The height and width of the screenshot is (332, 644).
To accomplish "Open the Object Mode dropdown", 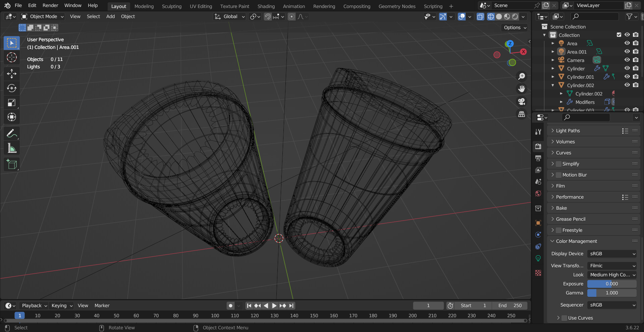I will click(x=42, y=16).
